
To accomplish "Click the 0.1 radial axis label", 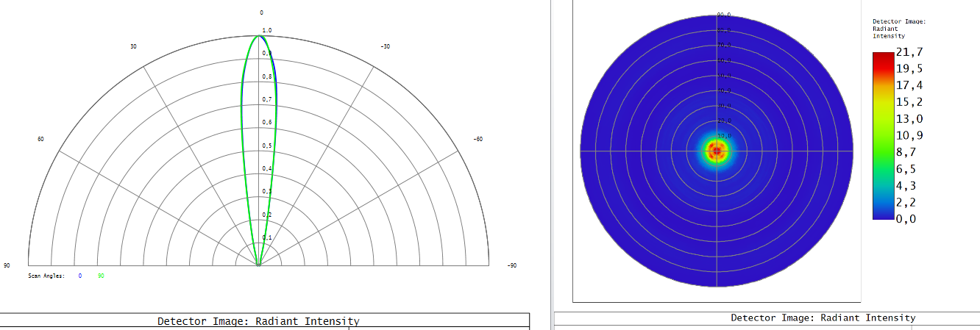I will [x=267, y=237].
